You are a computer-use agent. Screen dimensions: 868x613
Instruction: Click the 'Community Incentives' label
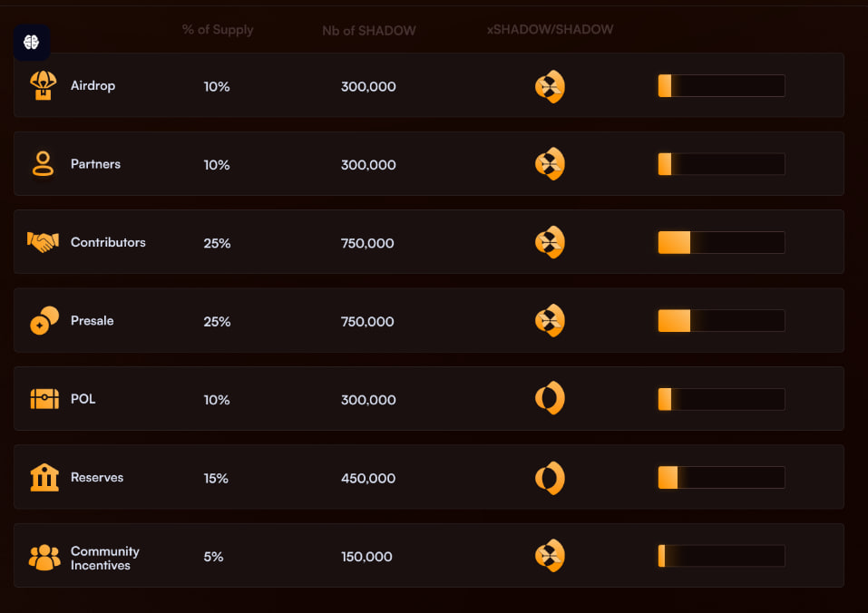pos(105,558)
